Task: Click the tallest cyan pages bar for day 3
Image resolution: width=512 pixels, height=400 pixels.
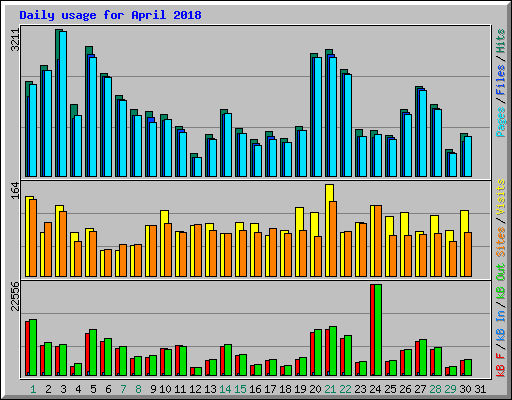Action: 63,104
